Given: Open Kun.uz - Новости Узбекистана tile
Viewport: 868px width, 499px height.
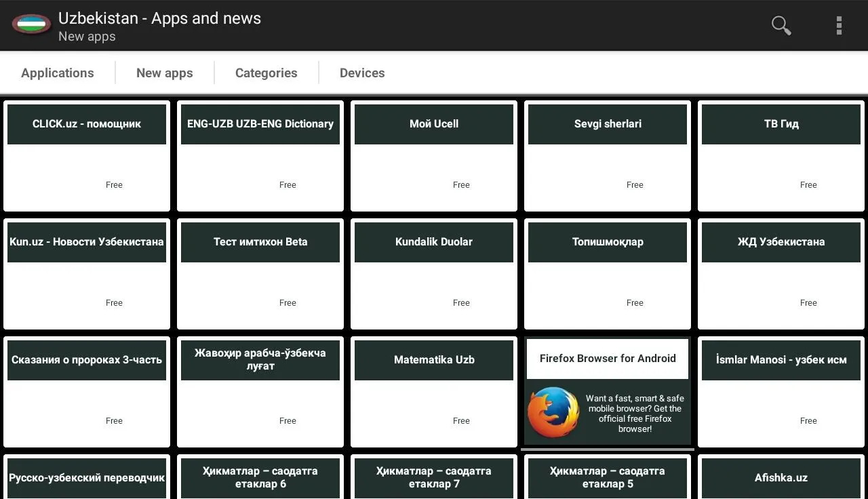Looking at the screenshot, I should pos(87,274).
